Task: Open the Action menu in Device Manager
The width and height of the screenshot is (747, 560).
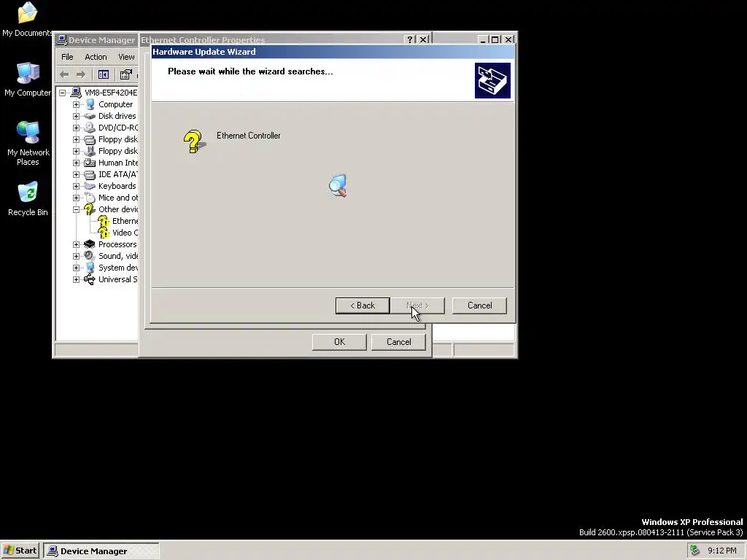Action: click(x=96, y=57)
